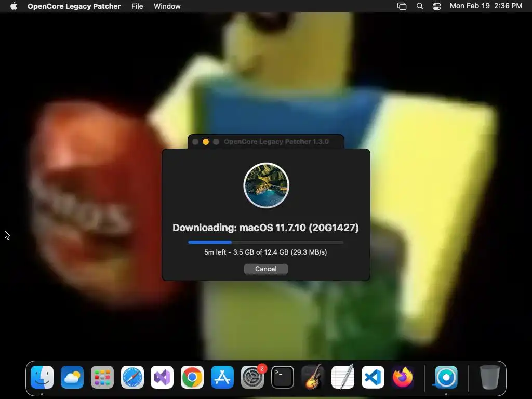Launch Firefox from the Dock
532x399 pixels.
coord(403,377)
